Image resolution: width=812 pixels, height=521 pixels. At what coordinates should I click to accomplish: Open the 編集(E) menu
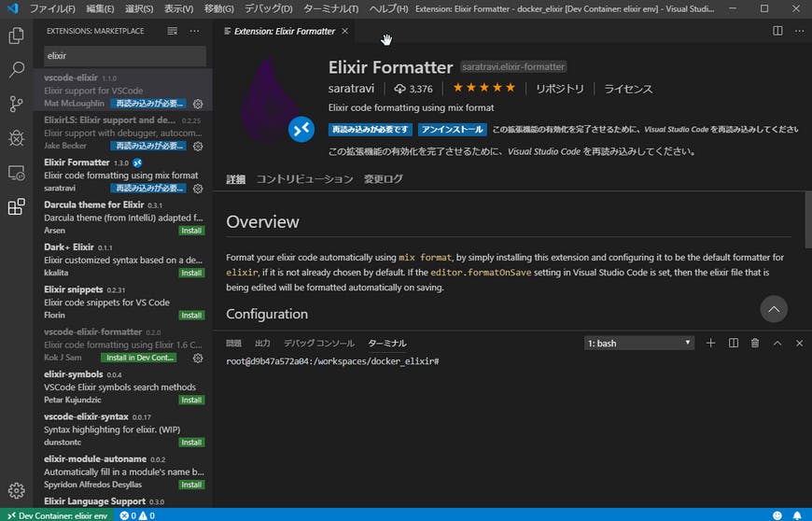tap(100, 8)
